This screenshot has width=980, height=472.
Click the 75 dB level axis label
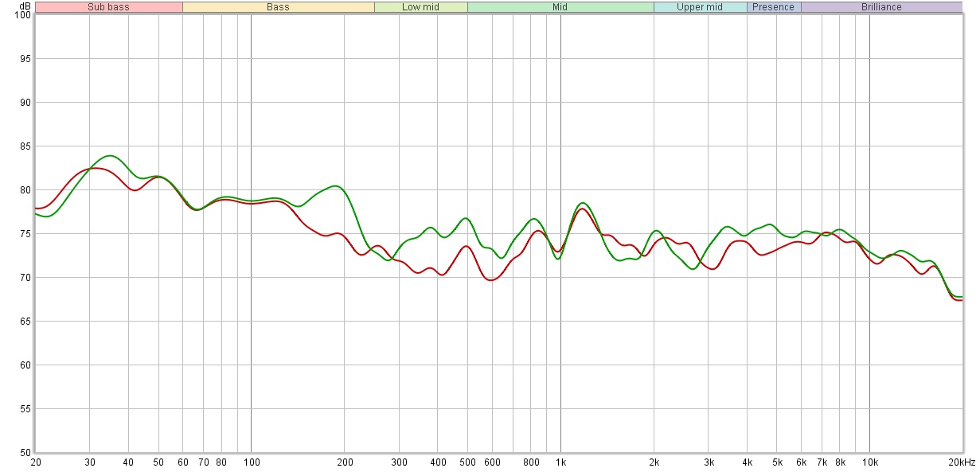25,234
